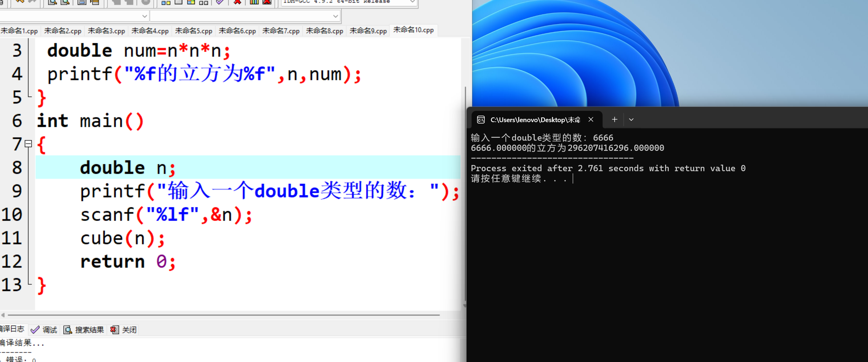
Task: Switch to the 未命名8.cpp tab
Action: 324,31
